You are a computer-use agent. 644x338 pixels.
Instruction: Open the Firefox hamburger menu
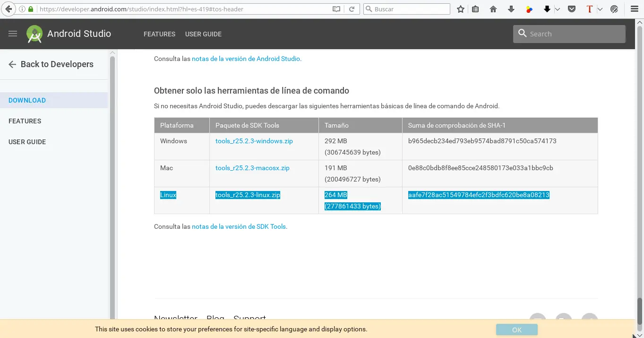635,9
